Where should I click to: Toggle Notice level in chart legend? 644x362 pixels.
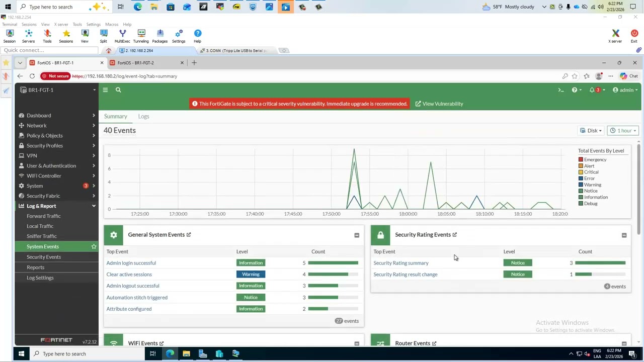(x=588, y=191)
